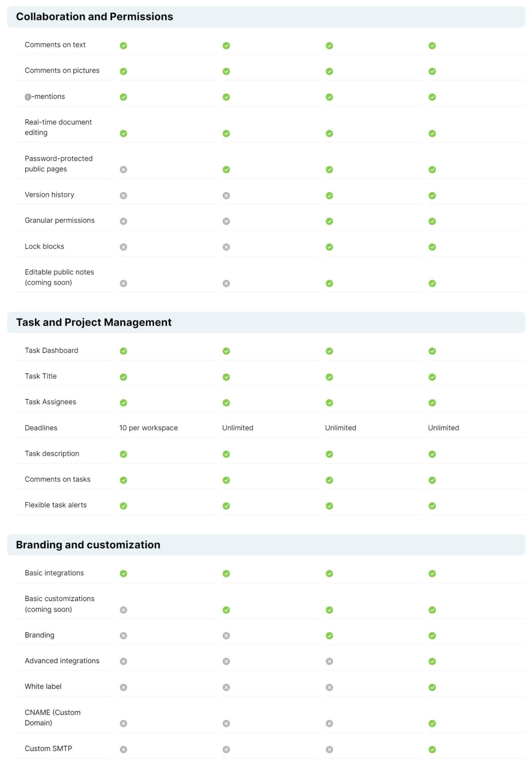This screenshot has width=532, height=765.
Task: Click the green checkmark for Comments on text
Action: coord(123,45)
